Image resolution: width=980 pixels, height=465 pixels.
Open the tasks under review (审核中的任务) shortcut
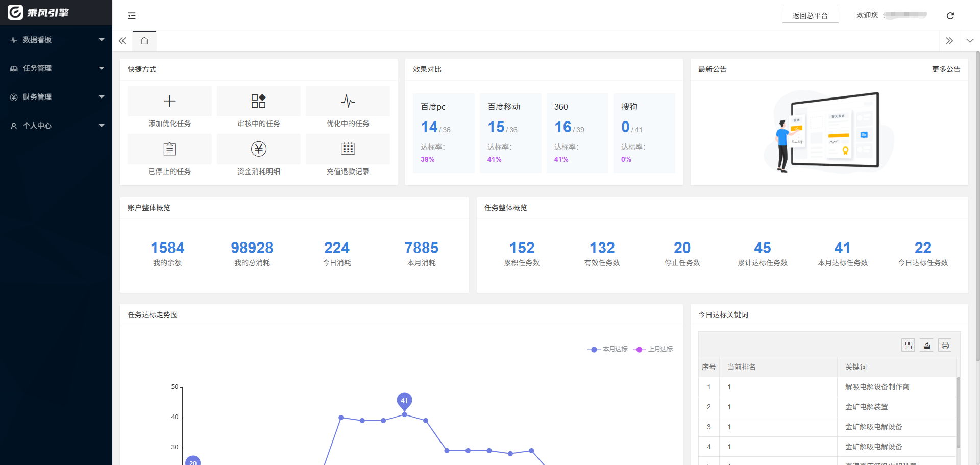tap(258, 101)
